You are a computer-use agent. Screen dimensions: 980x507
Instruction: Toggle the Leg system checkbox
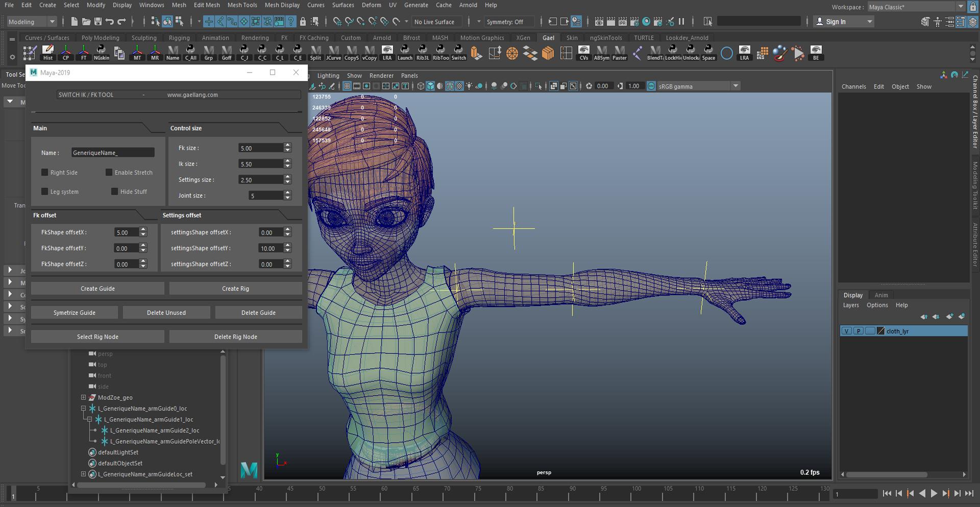point(45,191)
